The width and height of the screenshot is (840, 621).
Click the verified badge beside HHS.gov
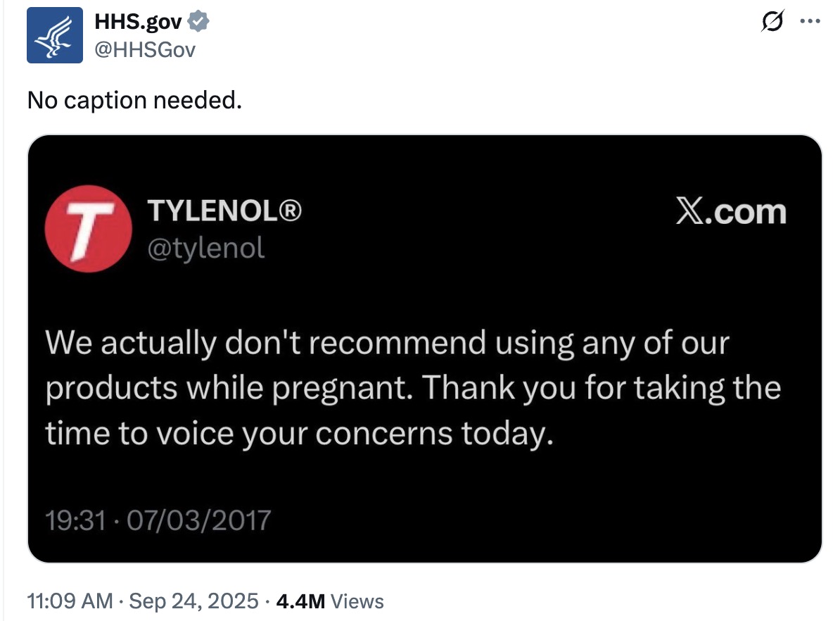point(200,23)
